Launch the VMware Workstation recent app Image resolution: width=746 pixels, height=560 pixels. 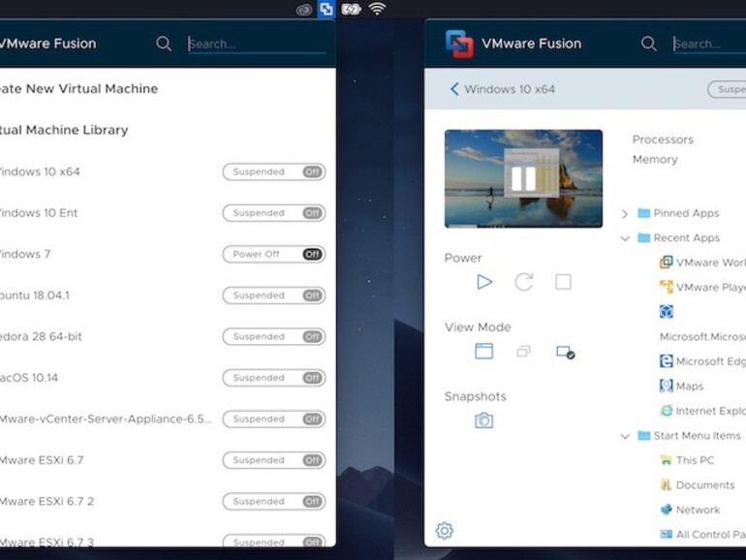click(702, 263)
